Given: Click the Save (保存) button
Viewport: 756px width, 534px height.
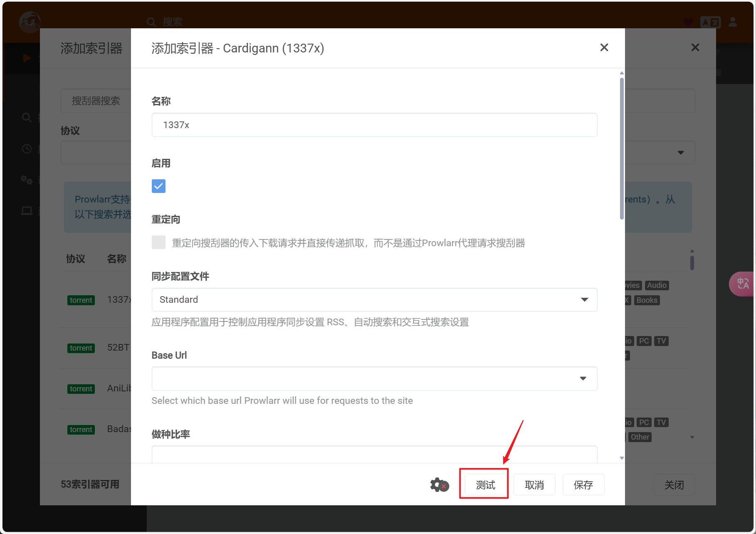Looking at the screenshot, I should pyautogui.click(x=583, y=485).
